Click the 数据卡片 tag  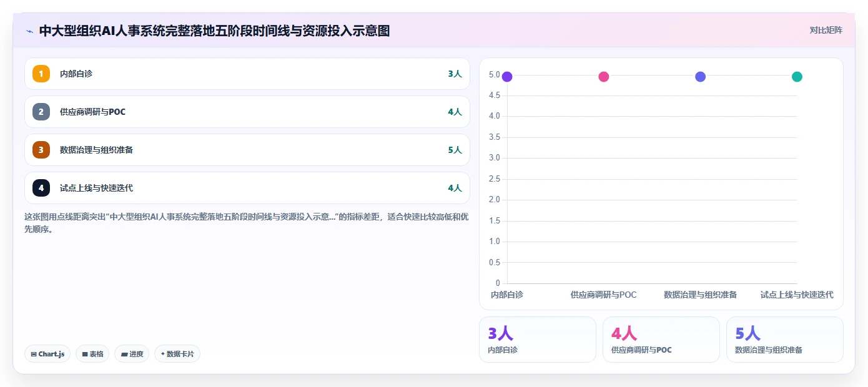tap(177, 354)
